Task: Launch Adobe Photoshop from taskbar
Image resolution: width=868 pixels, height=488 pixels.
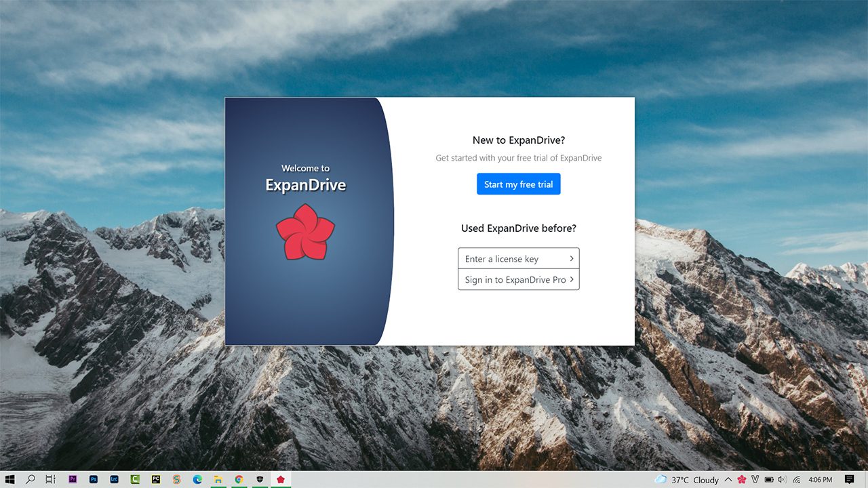Action: coord(94,479)
